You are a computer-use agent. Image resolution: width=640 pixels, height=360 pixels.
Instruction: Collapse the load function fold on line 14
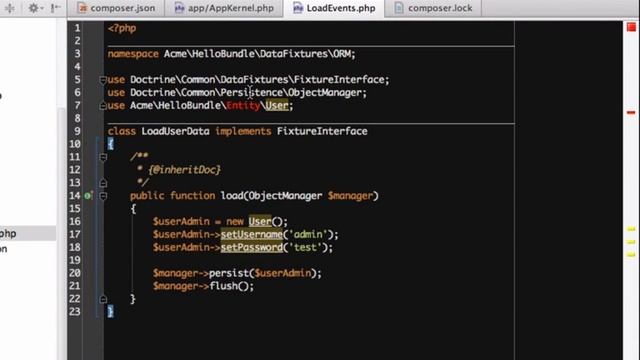coord(103,196)
